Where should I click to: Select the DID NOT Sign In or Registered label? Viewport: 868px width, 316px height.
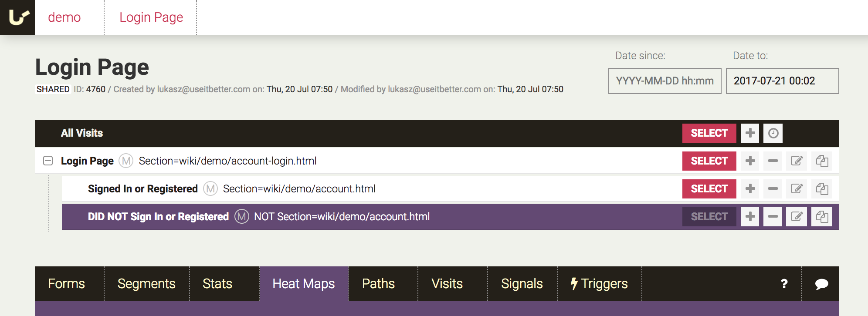(158, 217)
